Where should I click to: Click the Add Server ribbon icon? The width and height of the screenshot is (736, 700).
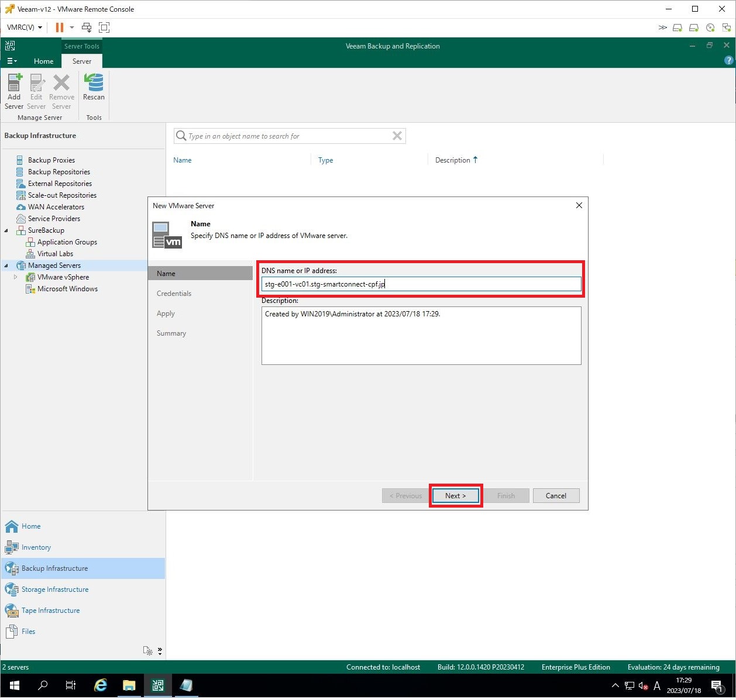[x=14, y=91]
